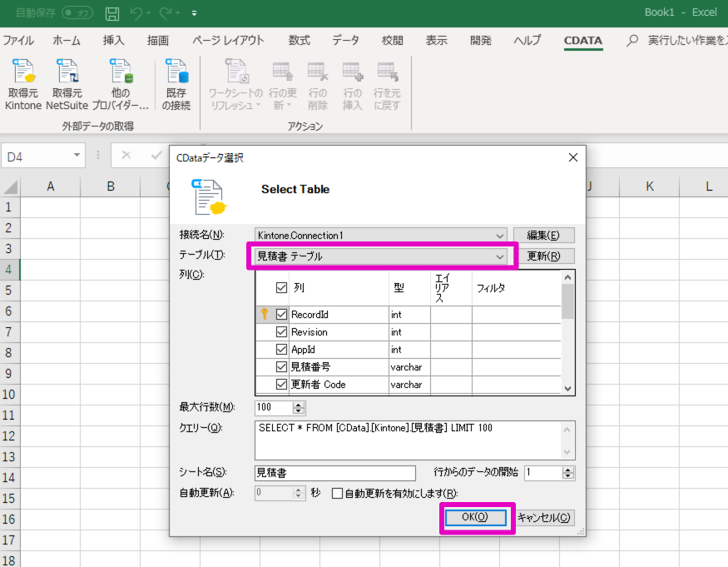Toggle the select-all columns header checkbox
Viewport: 728px width, 567px height.
(281, 288)
